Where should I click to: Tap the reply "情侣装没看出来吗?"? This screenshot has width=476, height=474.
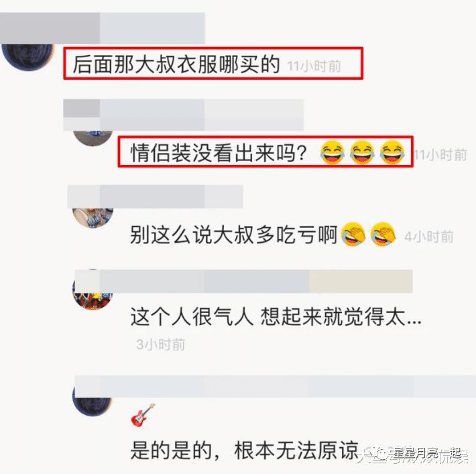[219, 153]
